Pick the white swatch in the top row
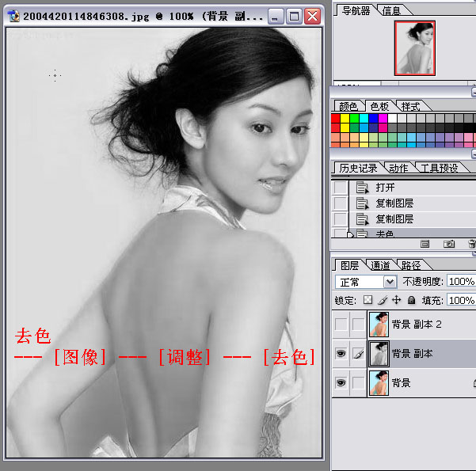Viewport: 476px width, 471px height. pyautogui.click(x=392, y=119)
